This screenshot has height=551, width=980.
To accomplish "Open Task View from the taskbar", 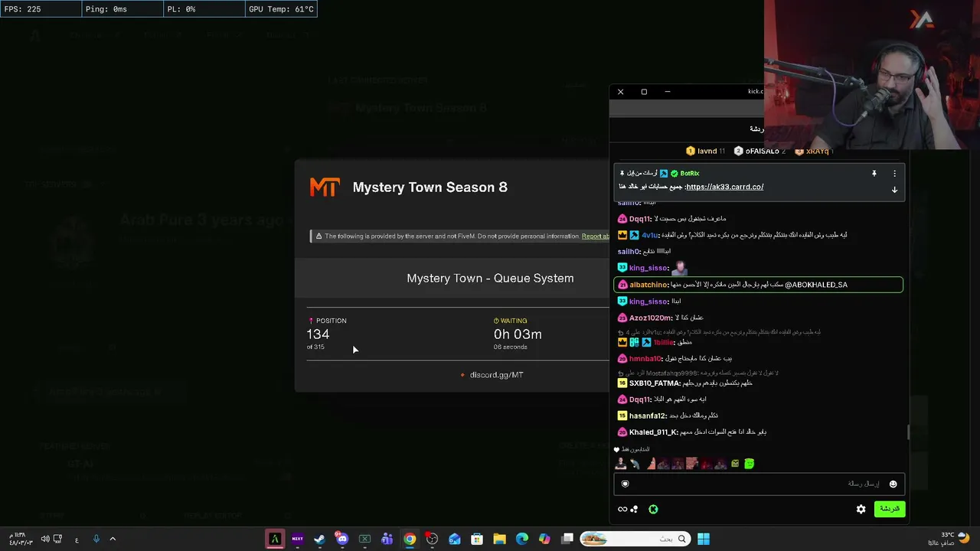I will pos(567,540).
